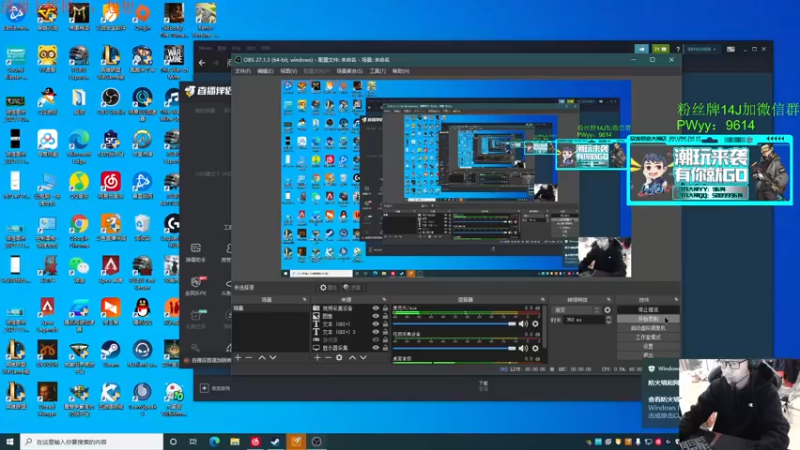
Task: Open transition properties gear icon
Action: click(x=607, y=310)
